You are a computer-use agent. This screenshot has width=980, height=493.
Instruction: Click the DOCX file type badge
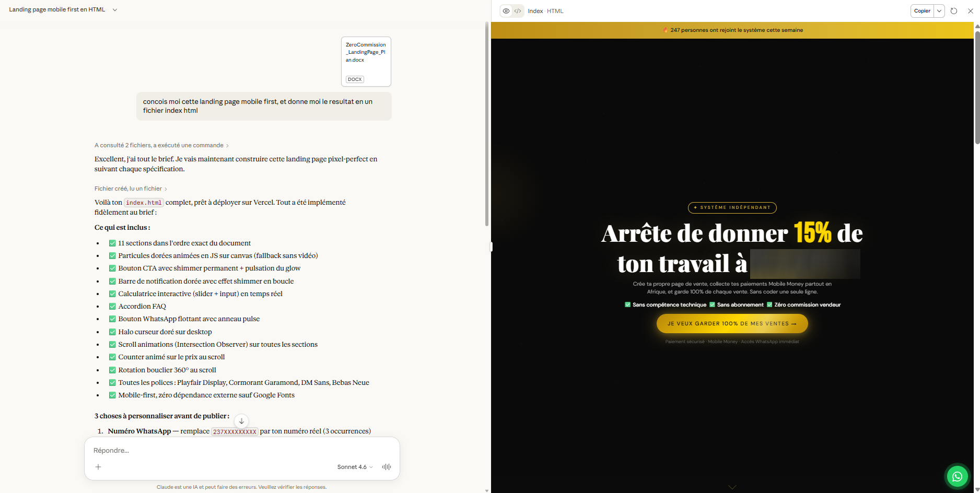(355, 79)
